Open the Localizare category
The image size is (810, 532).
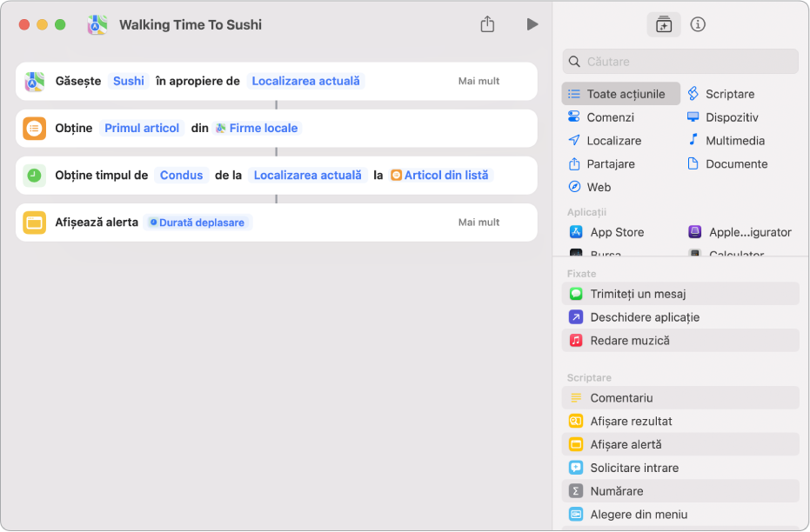point(605,140)
